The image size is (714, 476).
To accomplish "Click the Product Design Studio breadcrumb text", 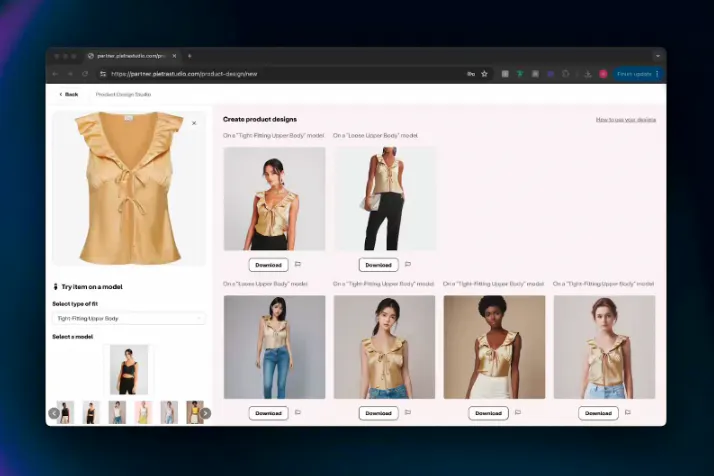I will click(x=123, y=94).
